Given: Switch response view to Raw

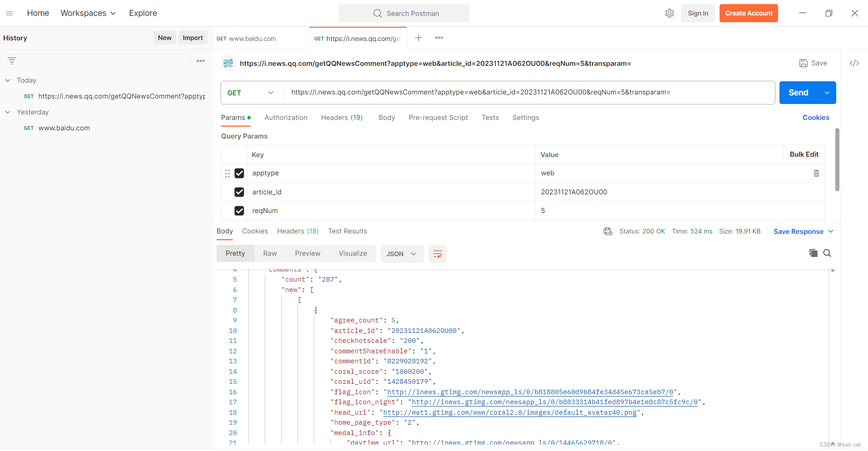Looking at the screenshot, I should [270, 253].
